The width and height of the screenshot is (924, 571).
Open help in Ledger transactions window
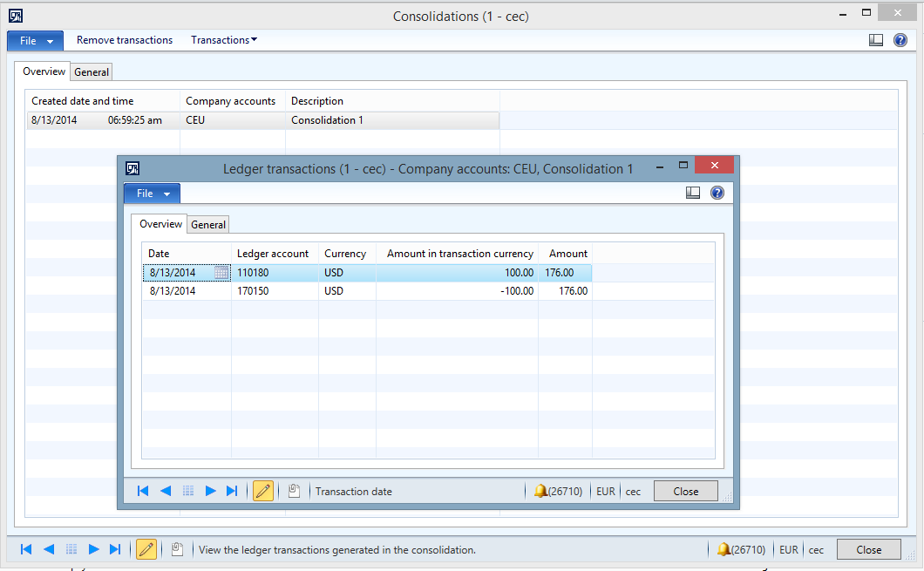717,194
